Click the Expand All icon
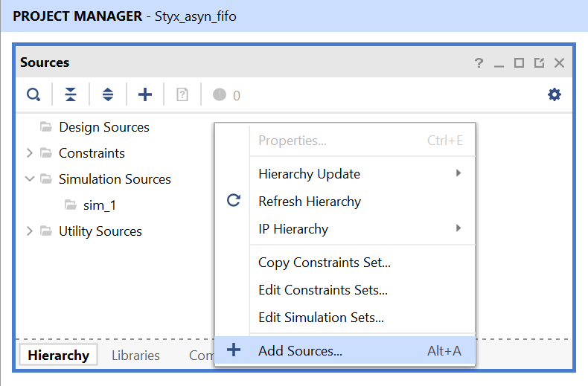The width and height of the screenshot is (588, 386). 108,94
